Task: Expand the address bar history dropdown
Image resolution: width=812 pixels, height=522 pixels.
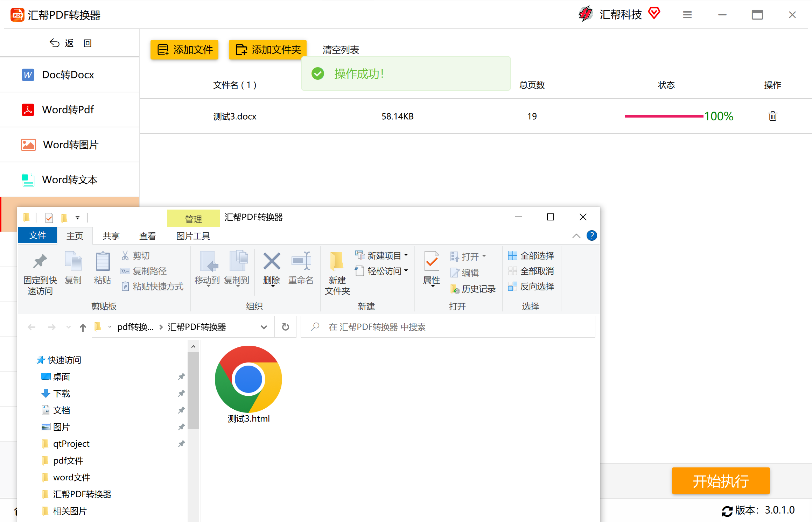Action: tap(264, 327)
